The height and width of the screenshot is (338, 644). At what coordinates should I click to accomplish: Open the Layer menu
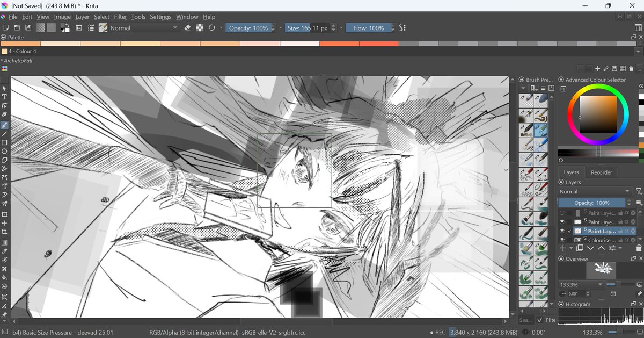click(82, 17)
